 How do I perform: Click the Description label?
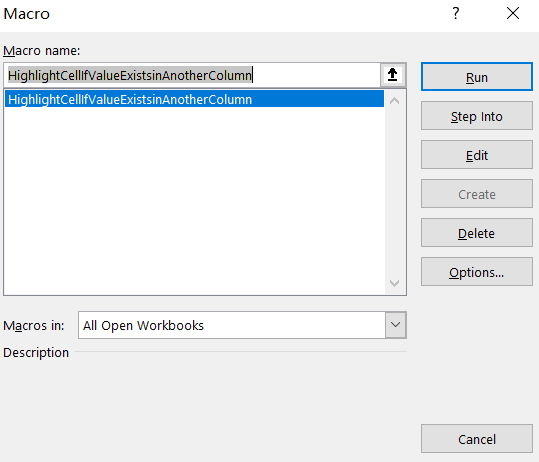[x=36, y=353]
